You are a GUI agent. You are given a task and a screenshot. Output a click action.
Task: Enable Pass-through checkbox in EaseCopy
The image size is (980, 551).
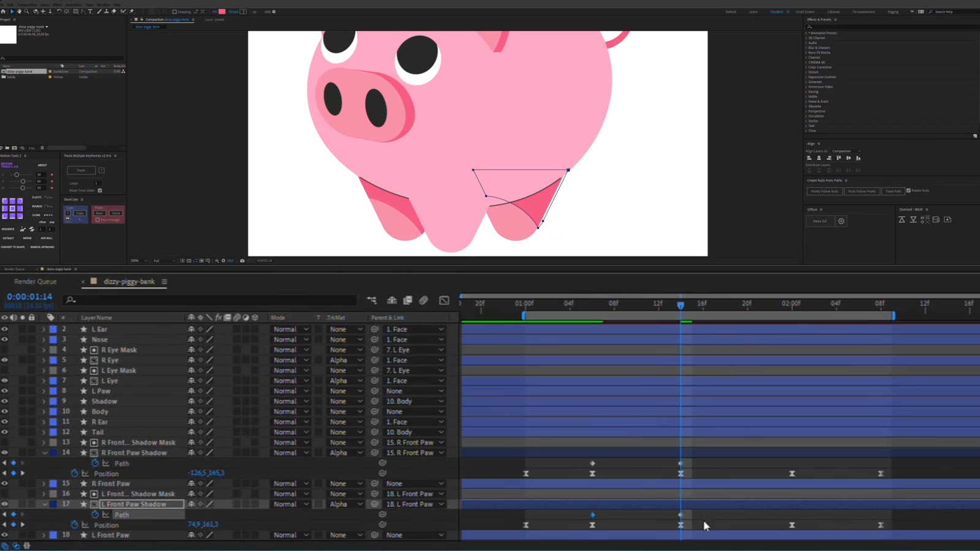coord(97,220)
